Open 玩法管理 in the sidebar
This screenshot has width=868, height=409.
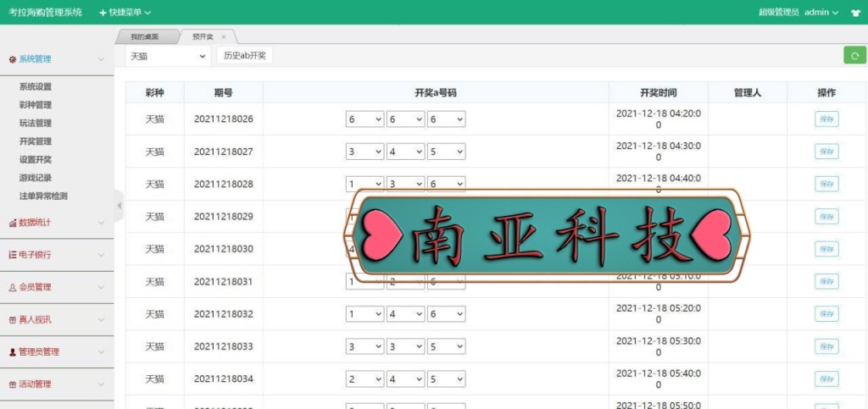(36, 124)
